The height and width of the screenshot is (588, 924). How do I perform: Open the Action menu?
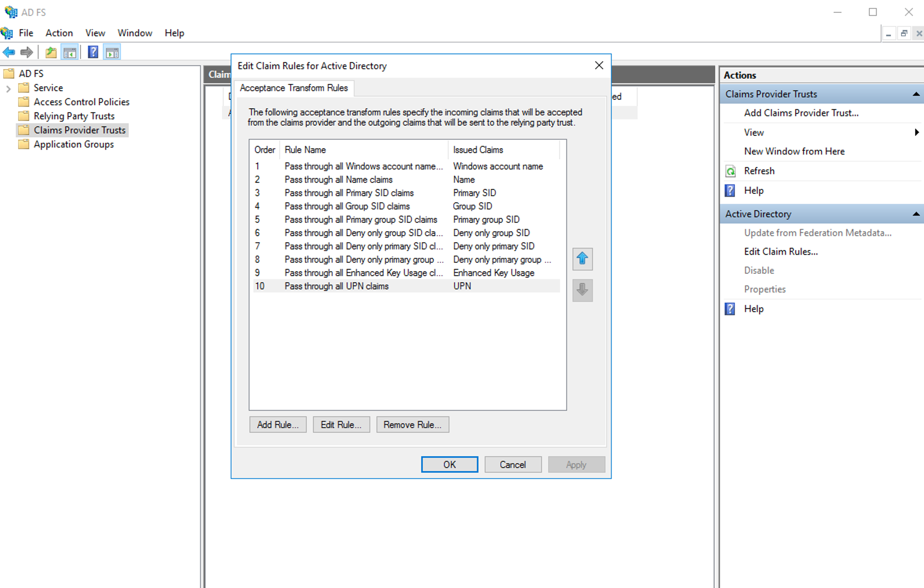pyautogui.click(x=59, y=33)
